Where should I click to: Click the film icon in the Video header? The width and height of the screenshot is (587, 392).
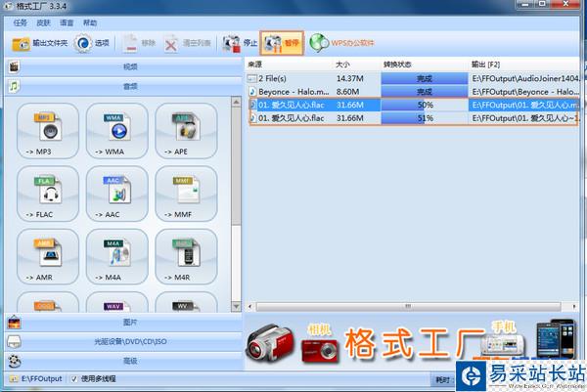click(x=14, y=66)
